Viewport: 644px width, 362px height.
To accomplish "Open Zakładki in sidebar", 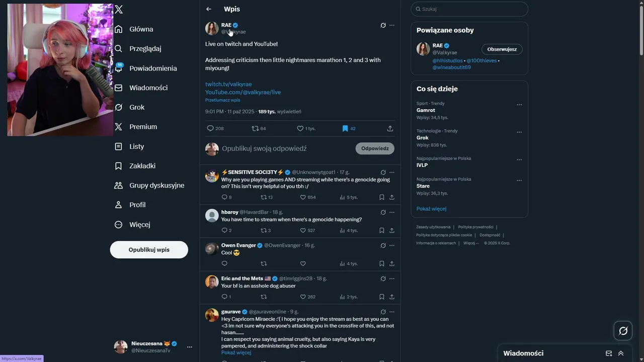I will tap(142, 166).
